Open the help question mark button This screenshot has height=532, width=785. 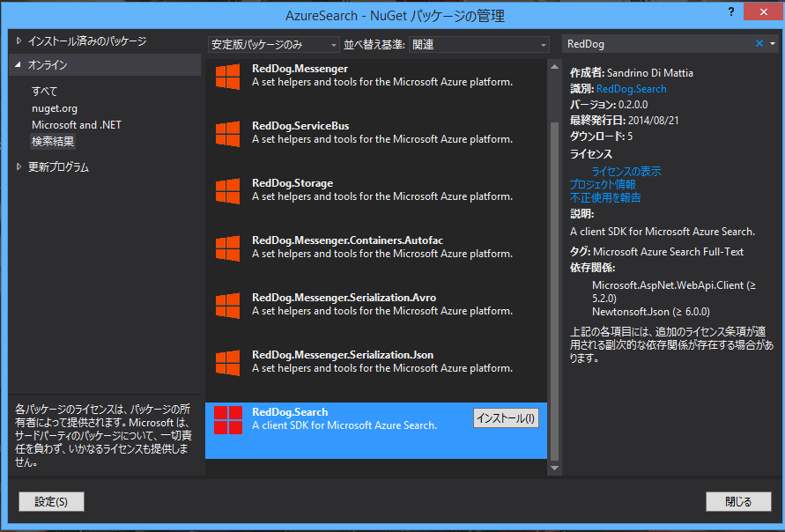[x=731, y=11]
